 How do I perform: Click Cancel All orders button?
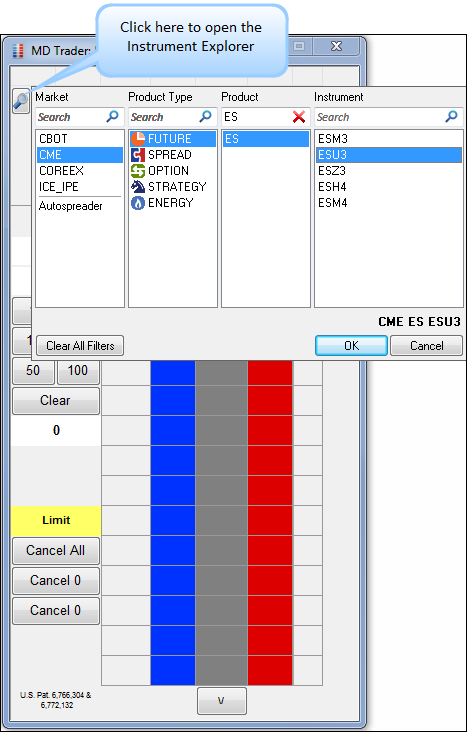(56, 551)
